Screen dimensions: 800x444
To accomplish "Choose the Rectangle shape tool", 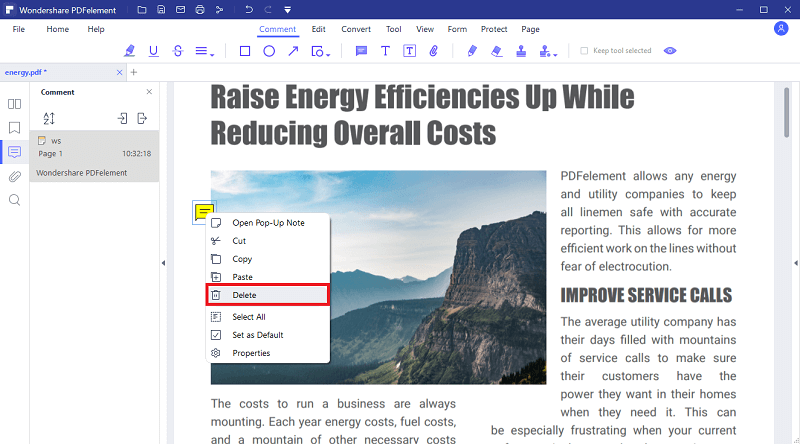I will [x=245, y=51].
